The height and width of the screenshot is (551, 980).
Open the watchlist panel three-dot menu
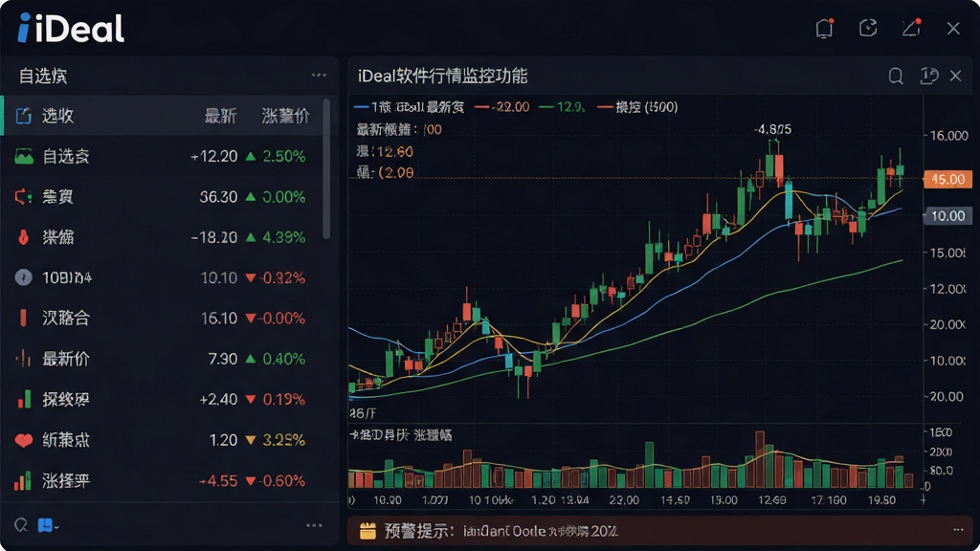click(319, 75)
